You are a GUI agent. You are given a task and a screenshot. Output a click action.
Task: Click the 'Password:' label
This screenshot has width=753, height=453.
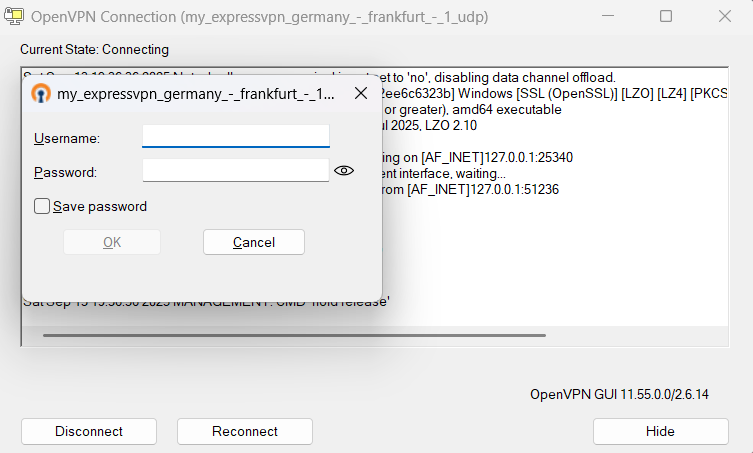pos(65,172)
